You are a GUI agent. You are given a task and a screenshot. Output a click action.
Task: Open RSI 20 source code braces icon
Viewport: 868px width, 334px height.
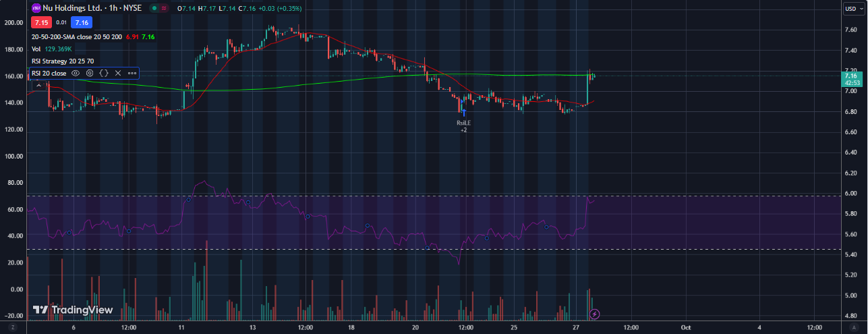(104, 73)
